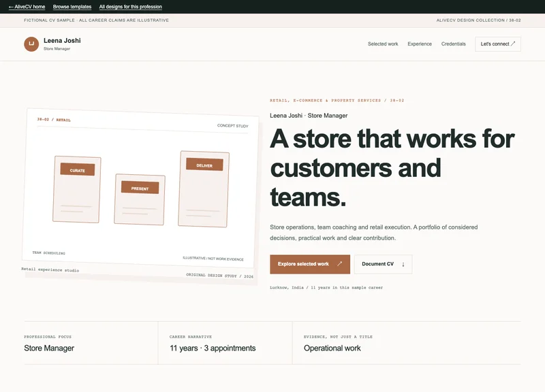The image size is (545, 392).
Task: Click the arrow icon in Explore selected work
Action: 339,264
